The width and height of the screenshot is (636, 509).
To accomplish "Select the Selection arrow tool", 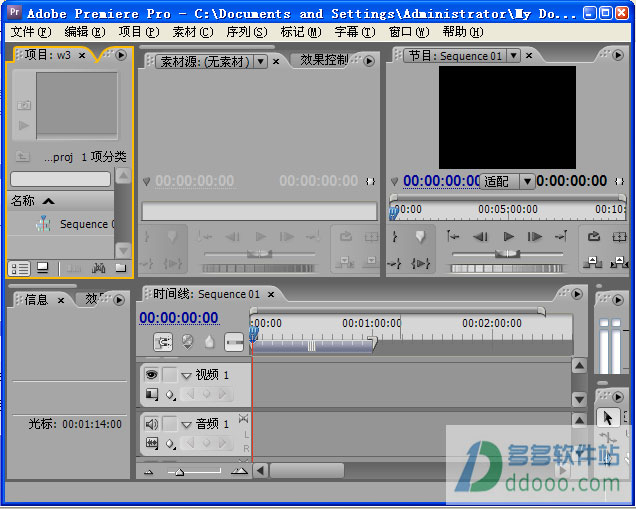I will [608, 418].
